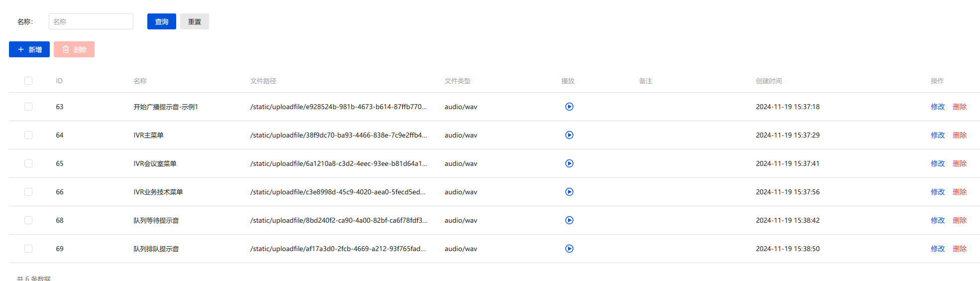
Task: Play the IVR主菜单 audio file
Action: [x=569, y=135]
